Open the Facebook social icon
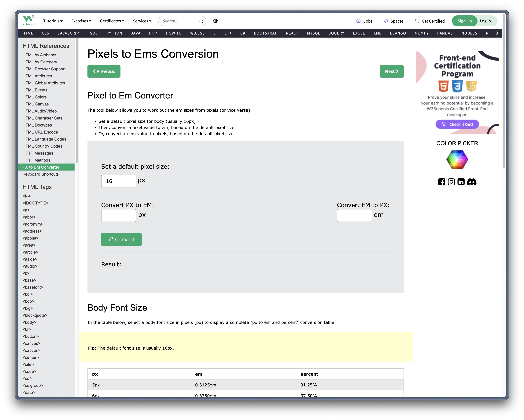 [x=442, y=182]
